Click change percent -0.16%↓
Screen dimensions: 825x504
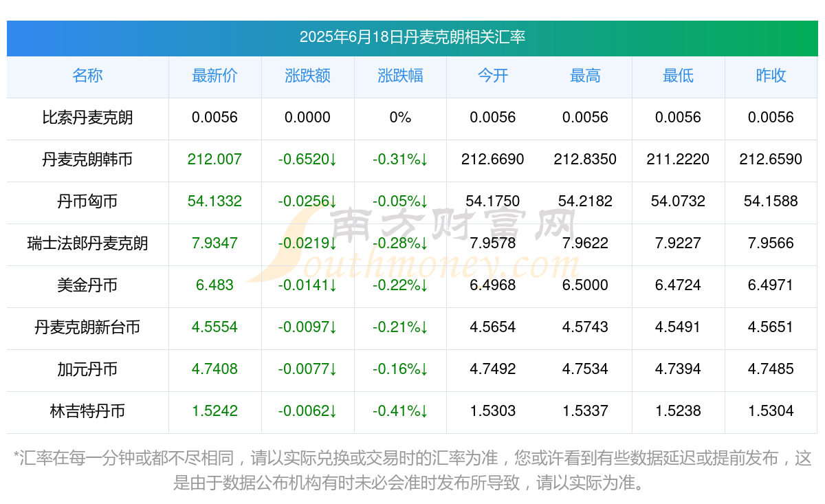tap(400, 369)
